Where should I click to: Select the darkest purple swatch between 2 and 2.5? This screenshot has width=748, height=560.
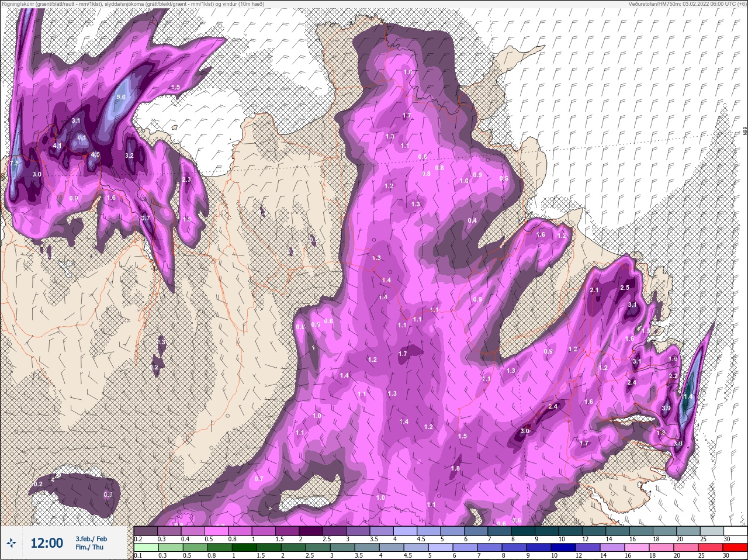click(x=310, y=531)
